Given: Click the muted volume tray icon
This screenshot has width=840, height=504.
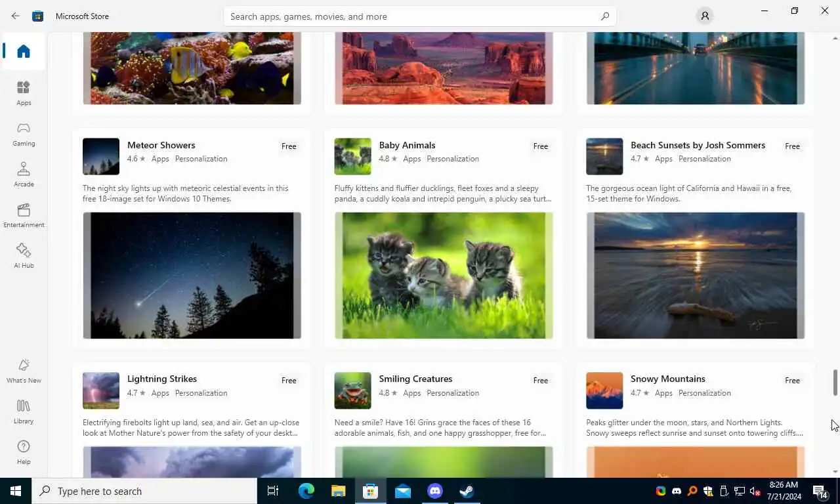Looking at the screenshot, I should point(755,491).
